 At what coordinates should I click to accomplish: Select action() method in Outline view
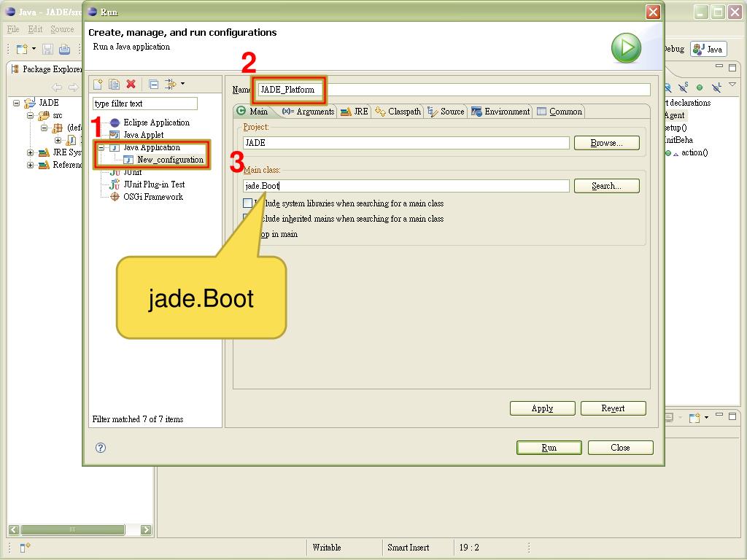click(x=694, y=152)
